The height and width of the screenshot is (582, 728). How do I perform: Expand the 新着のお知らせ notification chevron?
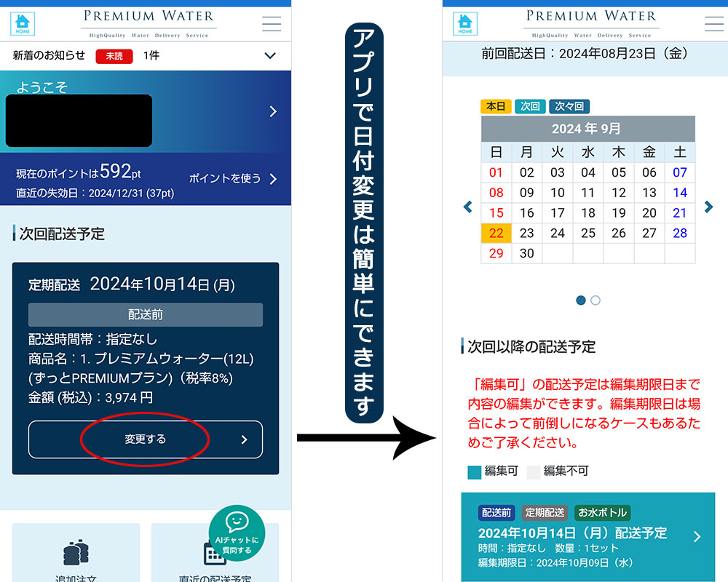pos(270,56)
